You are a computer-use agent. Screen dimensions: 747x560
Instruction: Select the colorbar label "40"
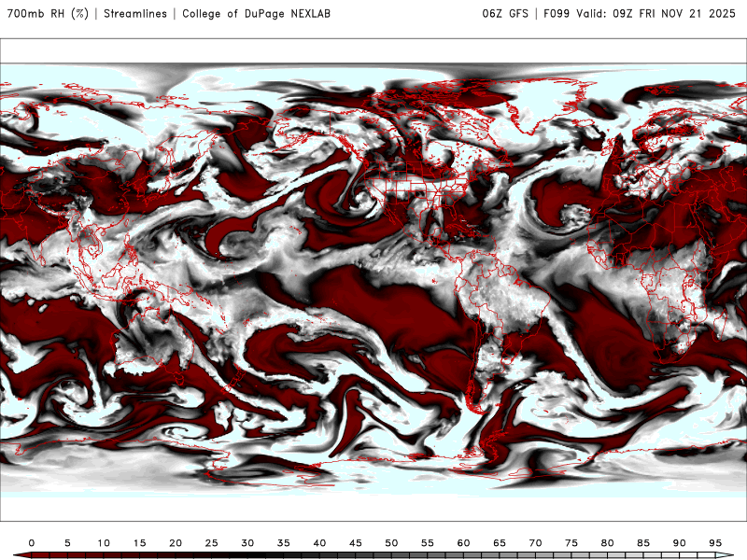319,543
